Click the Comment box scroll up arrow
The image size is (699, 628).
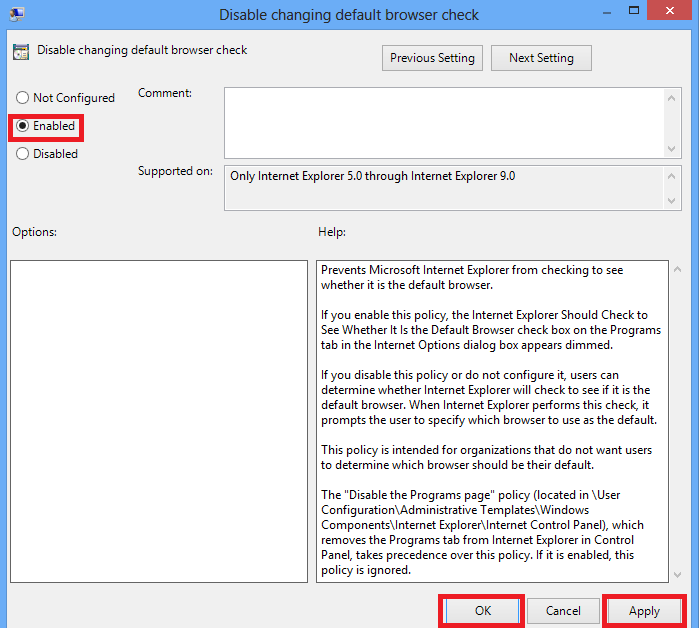coord(672,98)
